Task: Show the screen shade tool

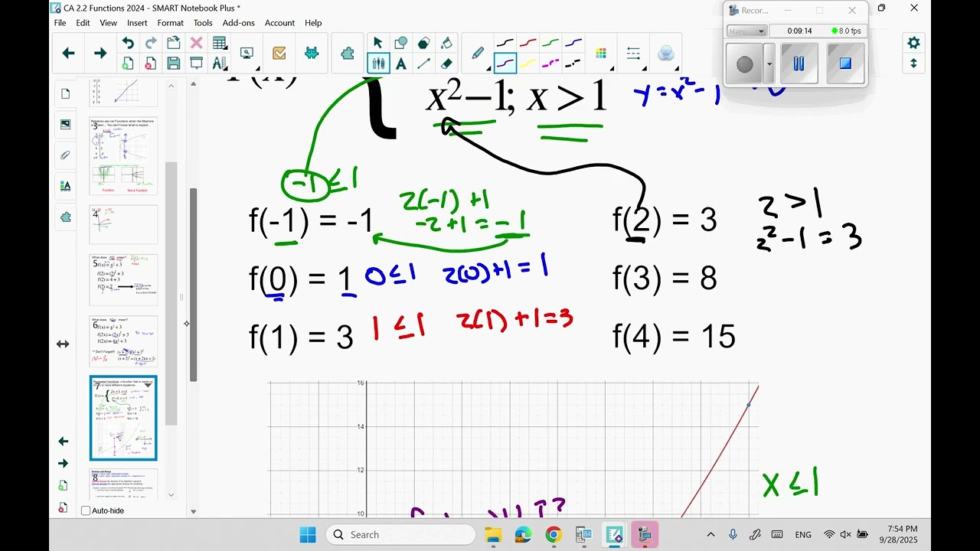Action: (x=197, y=64)
